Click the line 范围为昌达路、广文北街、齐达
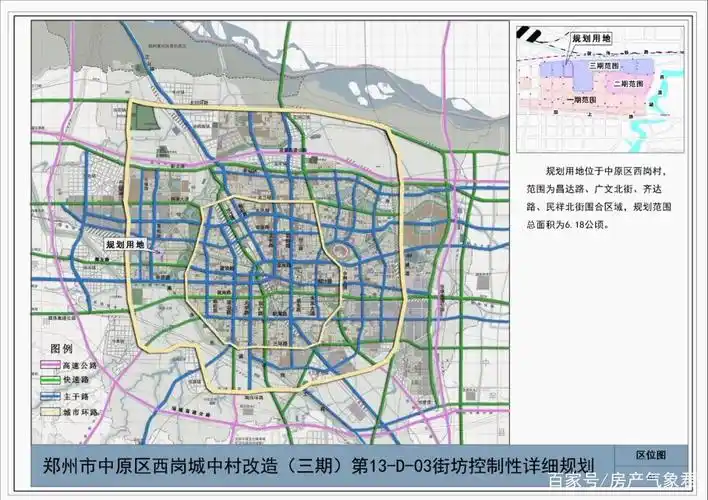Screen dimensions: 708x500 (594, 189)
